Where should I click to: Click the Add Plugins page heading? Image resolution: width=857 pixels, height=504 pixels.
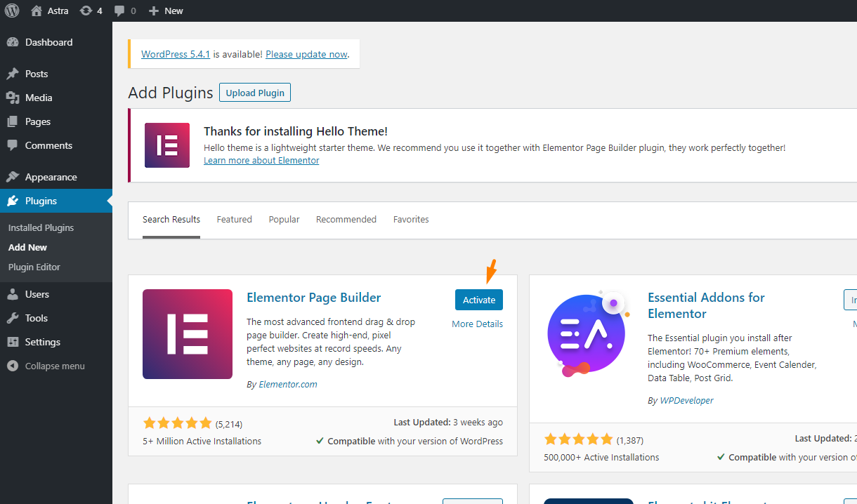pyautogui.click(x=171, y=93)
